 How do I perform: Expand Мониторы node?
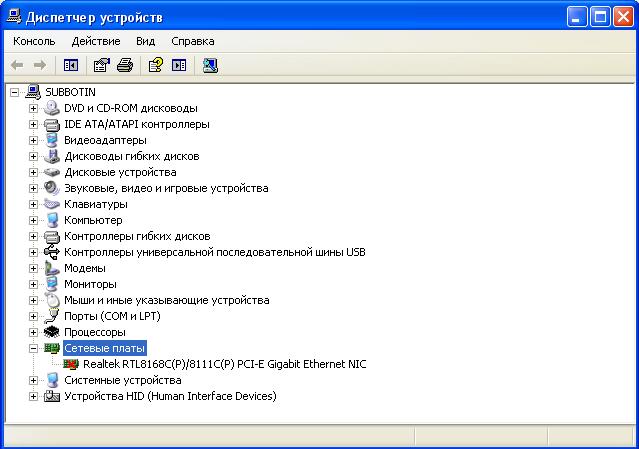pos(33,284)
